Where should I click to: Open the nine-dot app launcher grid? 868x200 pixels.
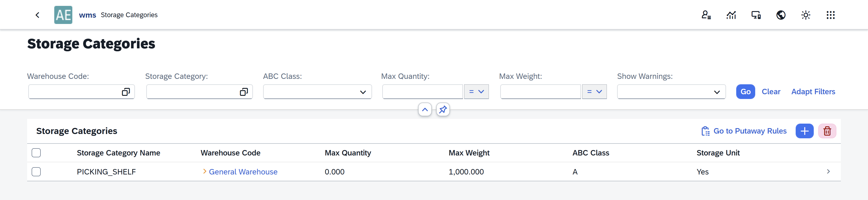[830, 15]
